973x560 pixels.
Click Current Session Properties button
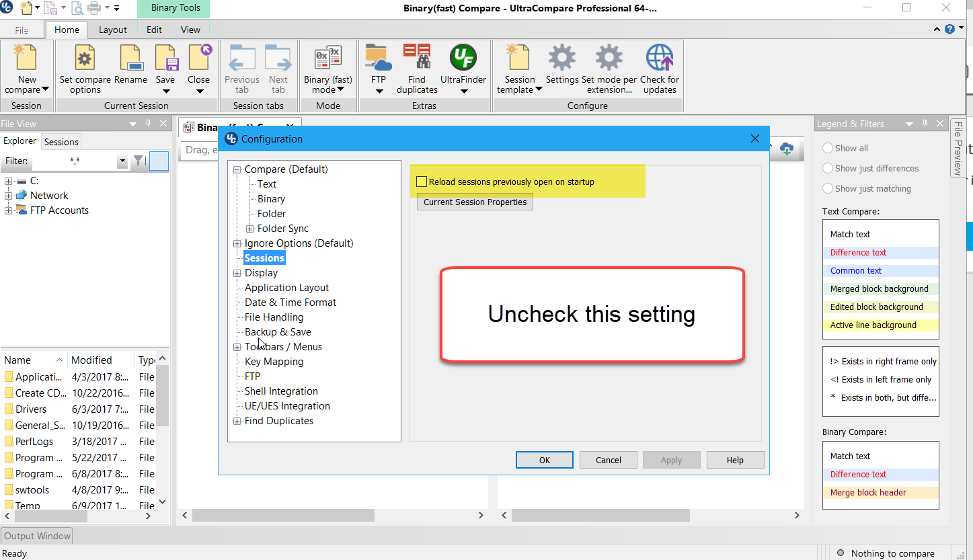tap(475, 202)
